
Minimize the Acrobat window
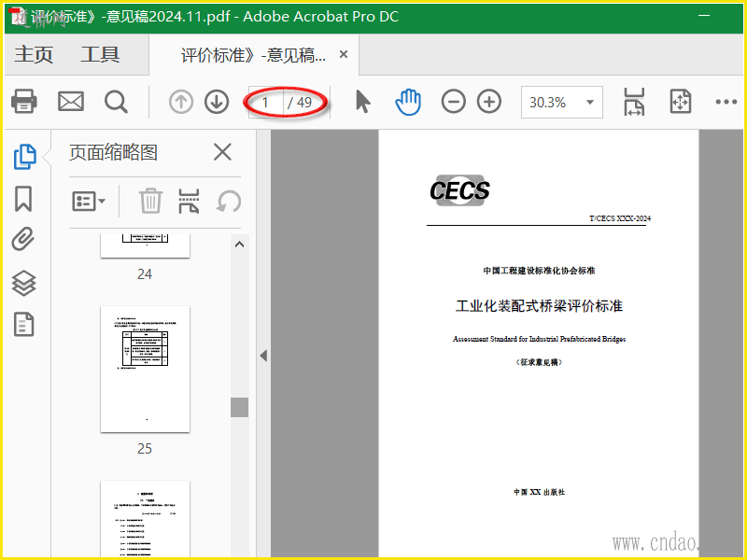pos(704,16)
